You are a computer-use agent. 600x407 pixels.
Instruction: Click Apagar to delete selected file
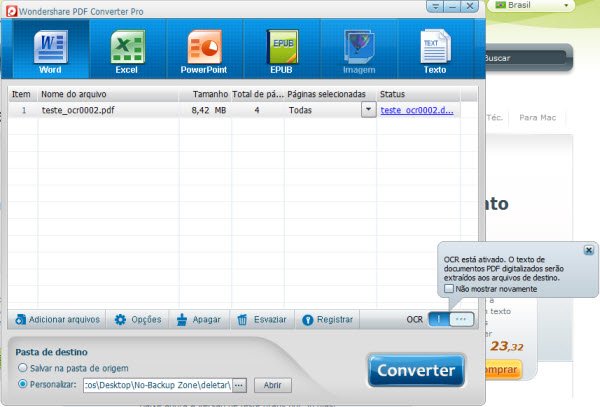(199, 319)
